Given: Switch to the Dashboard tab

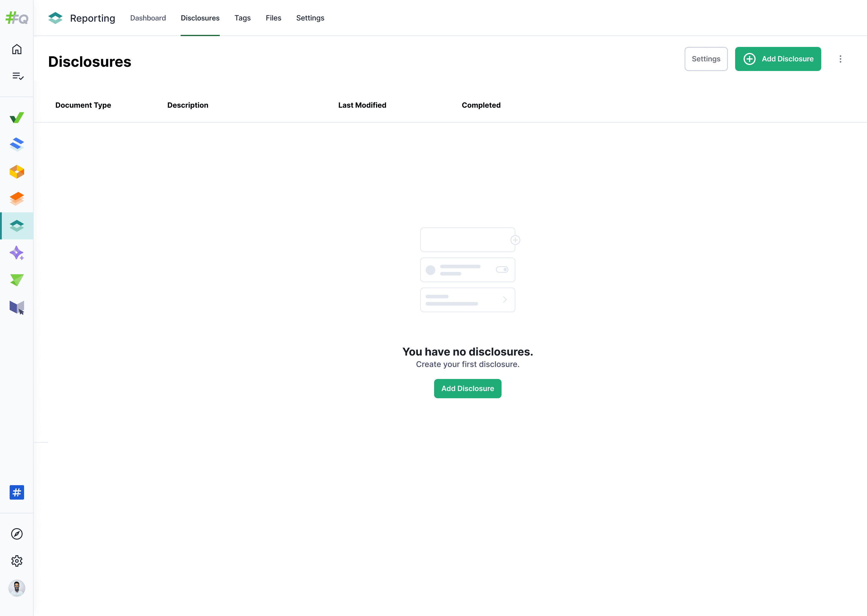Looking at the screenshot, I should (x=148, y=18).
